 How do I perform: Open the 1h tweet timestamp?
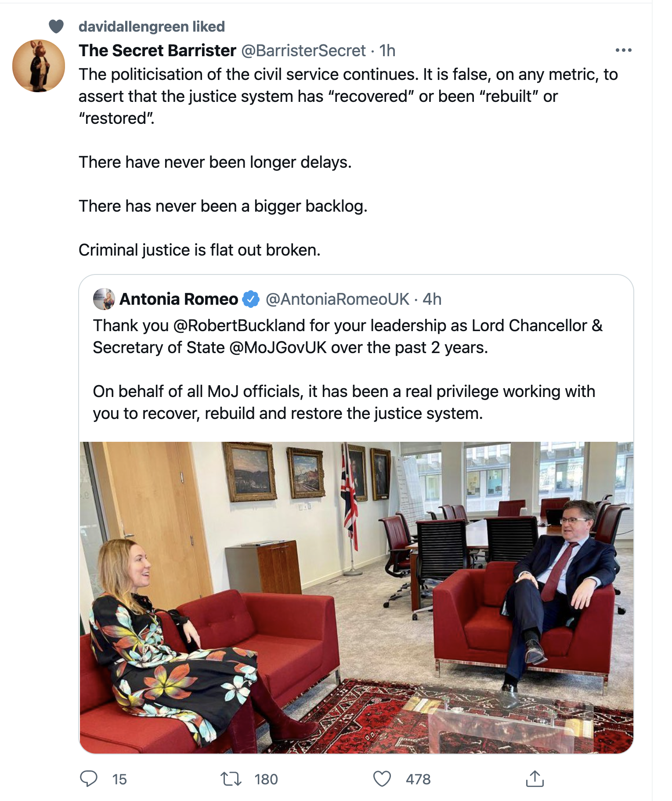pyautogui.click(x=387, y=51)
